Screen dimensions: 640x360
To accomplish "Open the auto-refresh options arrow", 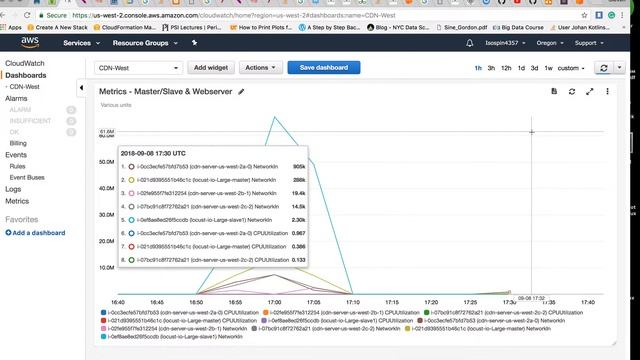I will [x=619, y=68].
